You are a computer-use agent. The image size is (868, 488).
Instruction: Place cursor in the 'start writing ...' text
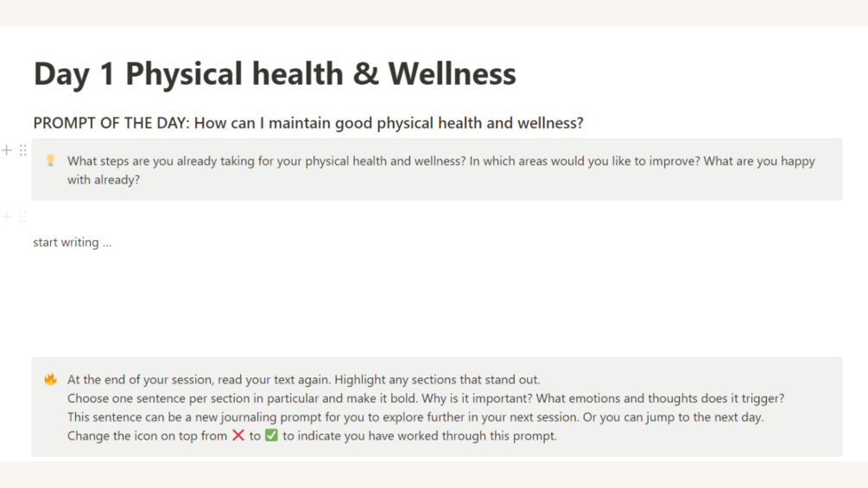coord(72,243)
